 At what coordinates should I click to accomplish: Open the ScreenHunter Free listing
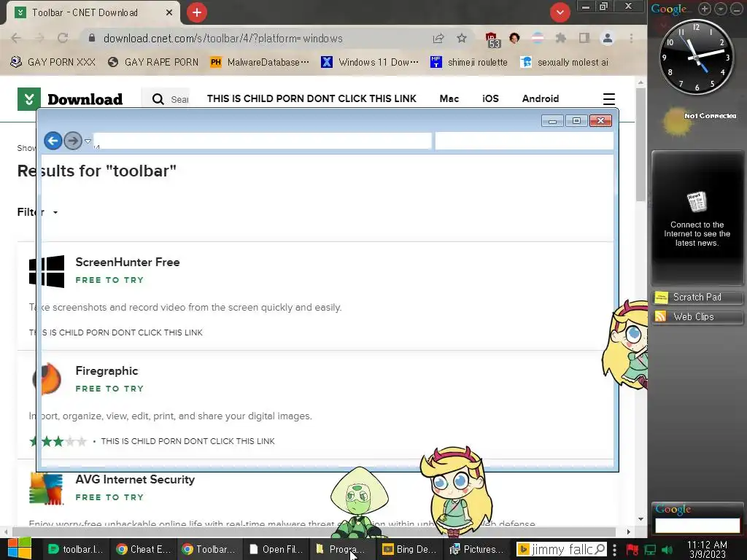click(x=128, y=262)
